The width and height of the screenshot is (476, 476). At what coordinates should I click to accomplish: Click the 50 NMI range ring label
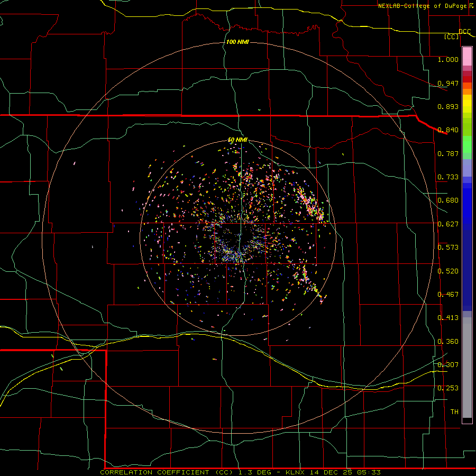237,140
